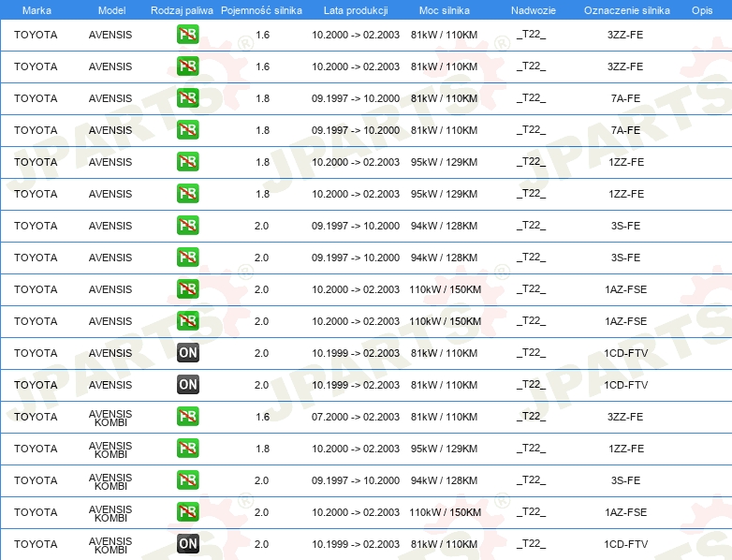Click _T22_ body code in the KOMBI 3ZZ-FE row
This screenshot has height=560, width=732.
tap(532, 416)
